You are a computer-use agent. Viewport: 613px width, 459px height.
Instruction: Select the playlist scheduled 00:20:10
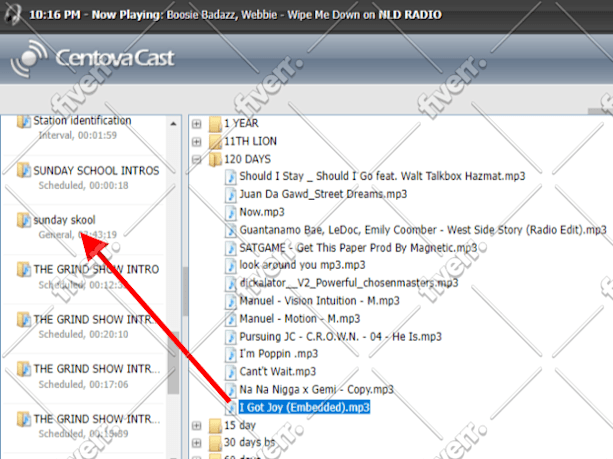pyautogui.click(x=97, y=319)
